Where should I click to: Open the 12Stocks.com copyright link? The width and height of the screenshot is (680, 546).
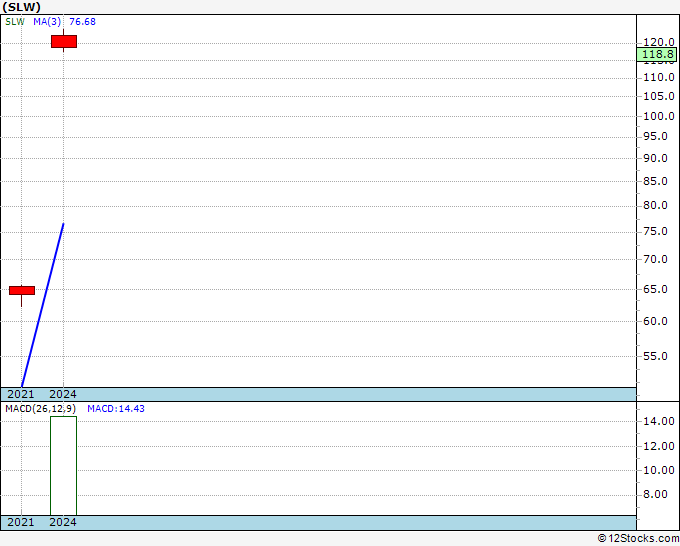[x=638, y=539]
